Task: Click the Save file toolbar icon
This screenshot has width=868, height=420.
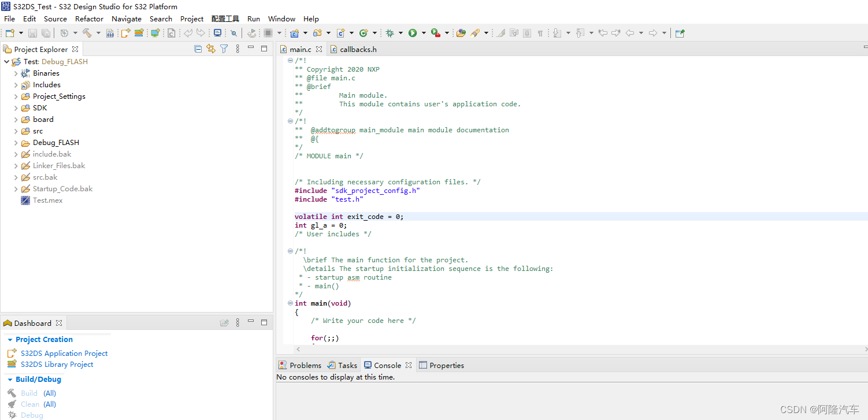Action: [32, 33]
